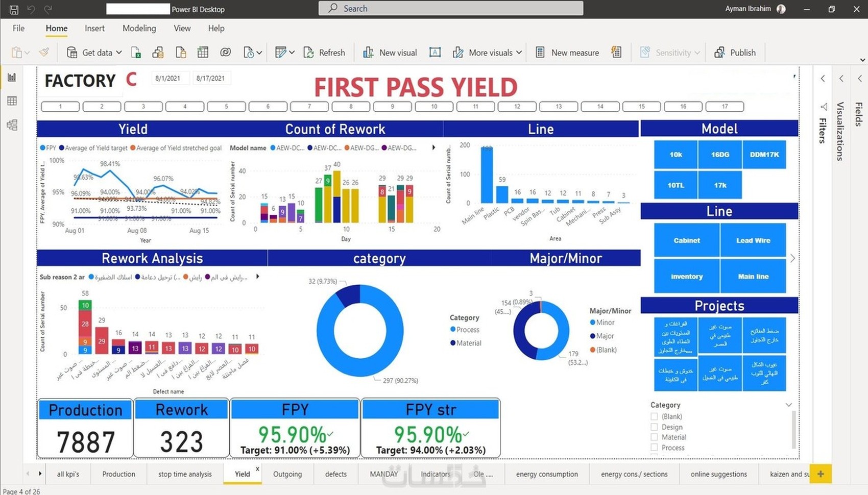Viewport: 868px width, 495px height.
Task: Click the Minor legend color marker
Action: click(592, 323)
